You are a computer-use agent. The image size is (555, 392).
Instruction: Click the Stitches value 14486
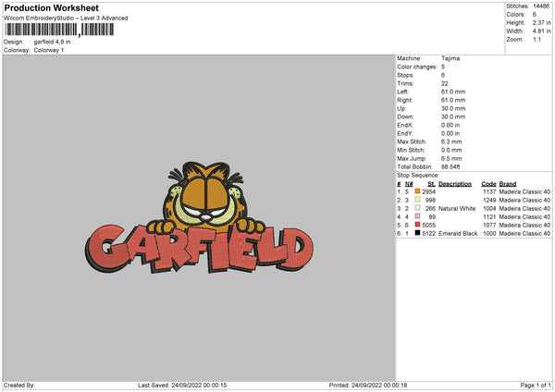click(541, 6)
